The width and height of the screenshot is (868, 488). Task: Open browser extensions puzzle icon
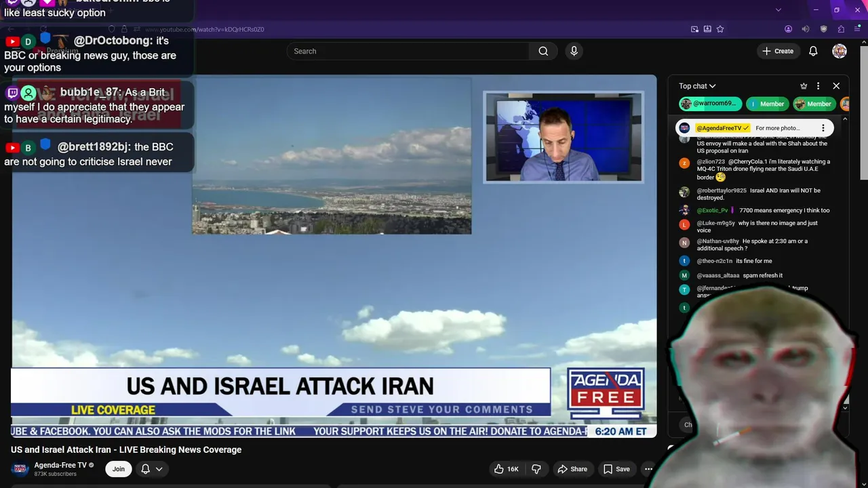point(841,29)
